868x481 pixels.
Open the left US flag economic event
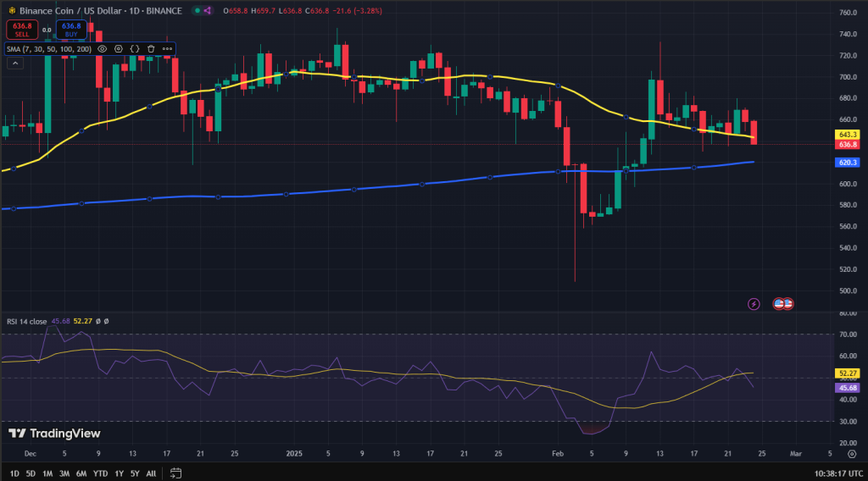778,303
